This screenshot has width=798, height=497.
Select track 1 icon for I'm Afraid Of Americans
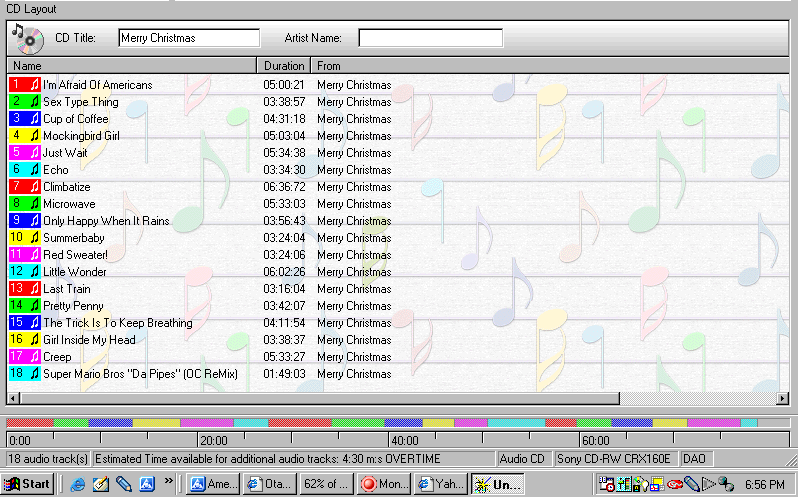click(25, 84)
